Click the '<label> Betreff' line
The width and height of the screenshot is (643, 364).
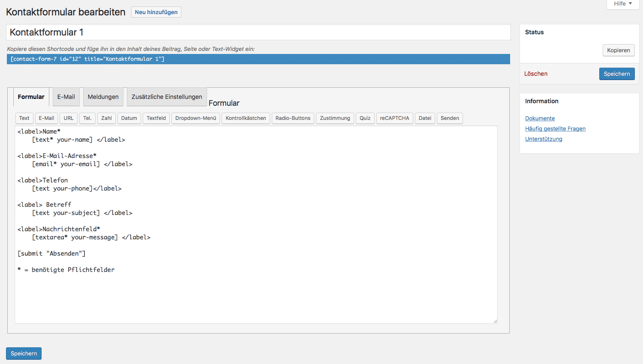(x=45, y=205)
